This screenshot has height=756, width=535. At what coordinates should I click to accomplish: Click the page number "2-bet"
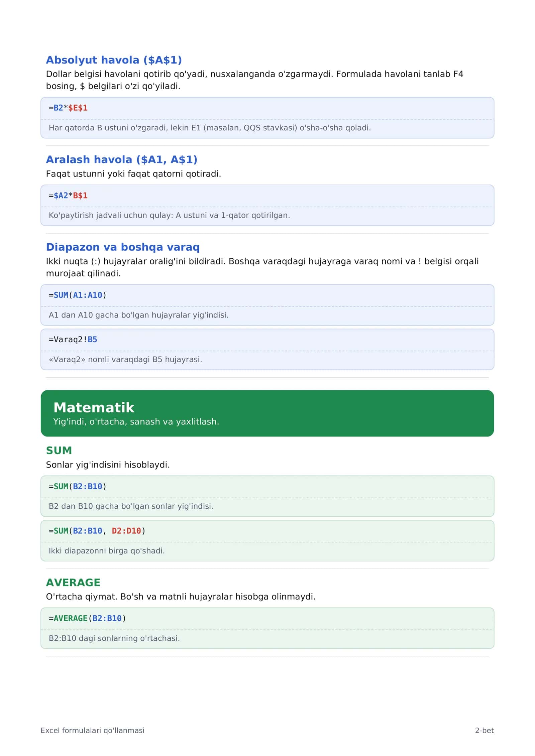[484, 730]
